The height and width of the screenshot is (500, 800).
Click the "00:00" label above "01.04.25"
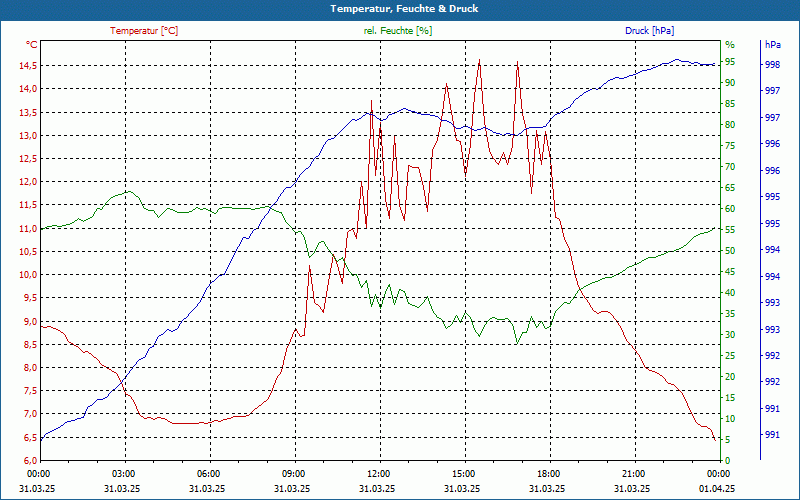[717, 474]
